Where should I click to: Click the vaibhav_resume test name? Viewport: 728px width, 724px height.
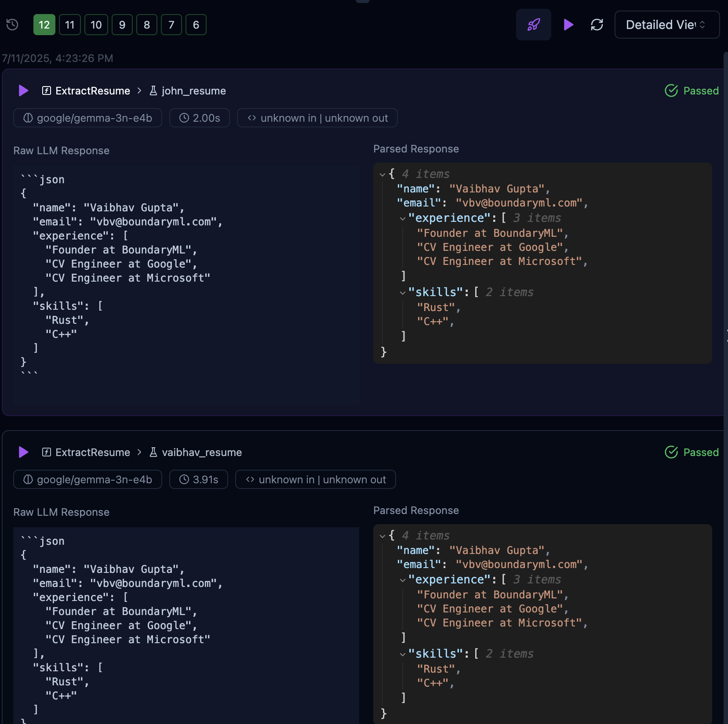click(201, 452)
